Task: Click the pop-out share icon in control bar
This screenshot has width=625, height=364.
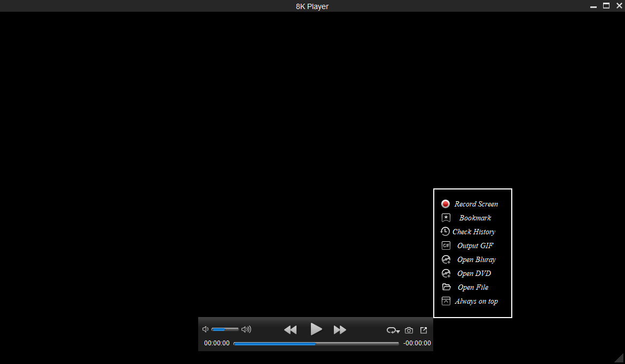Action: click(x=424, y=330)
